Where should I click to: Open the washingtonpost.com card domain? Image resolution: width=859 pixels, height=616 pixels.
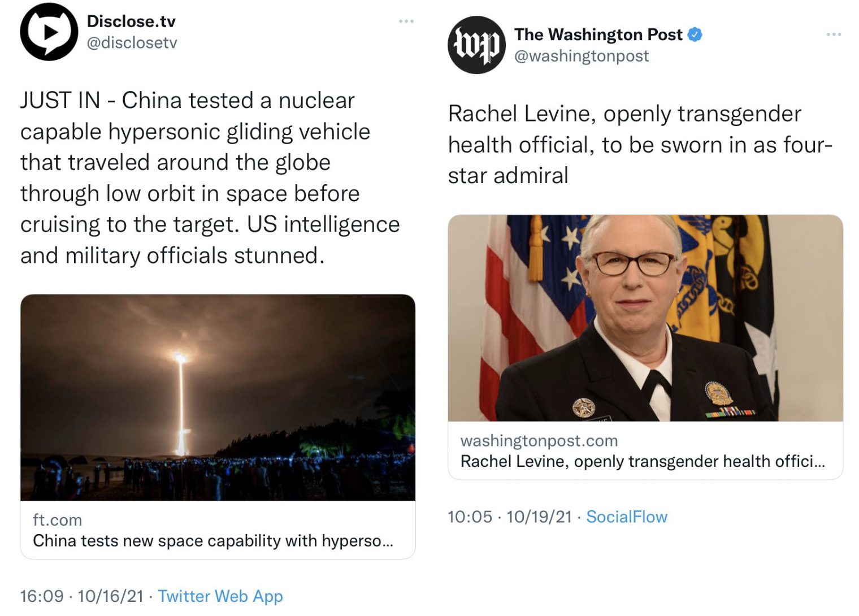[539, 441]
